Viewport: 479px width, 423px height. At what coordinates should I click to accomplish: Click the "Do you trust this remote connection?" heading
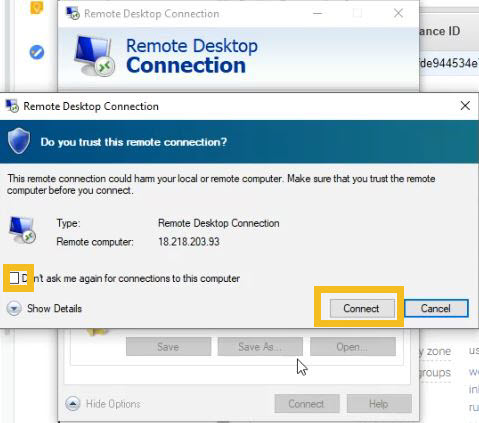click(134, 142)
